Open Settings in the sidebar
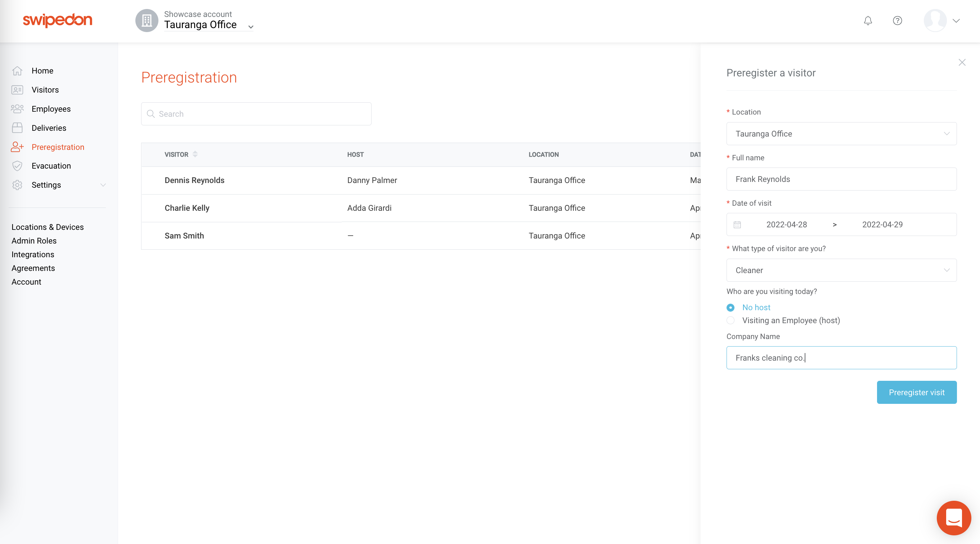This screenshot has height=544, width=980. point(46,185)
